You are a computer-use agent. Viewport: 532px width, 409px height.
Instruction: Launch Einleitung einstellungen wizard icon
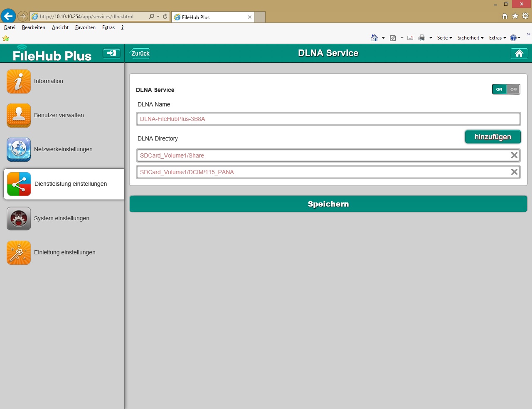pyautogui.click(x=19, y=253)
